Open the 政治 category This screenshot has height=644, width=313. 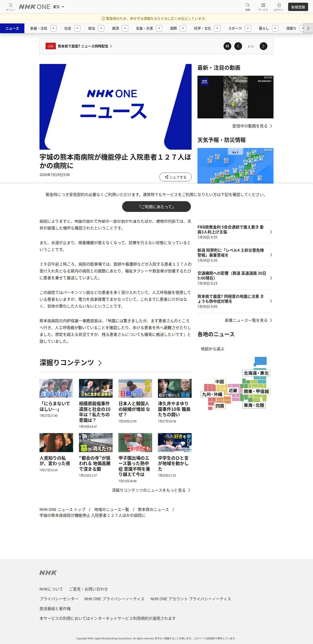(x=92, y=28)
